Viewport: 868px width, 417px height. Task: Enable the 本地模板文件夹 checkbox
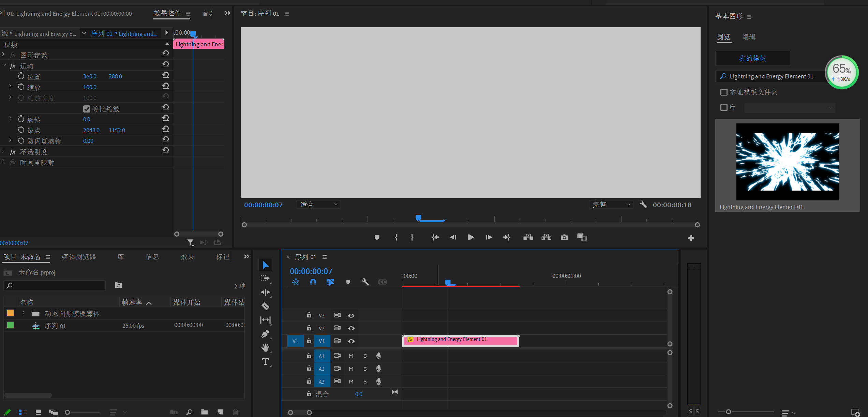(724, 92)
